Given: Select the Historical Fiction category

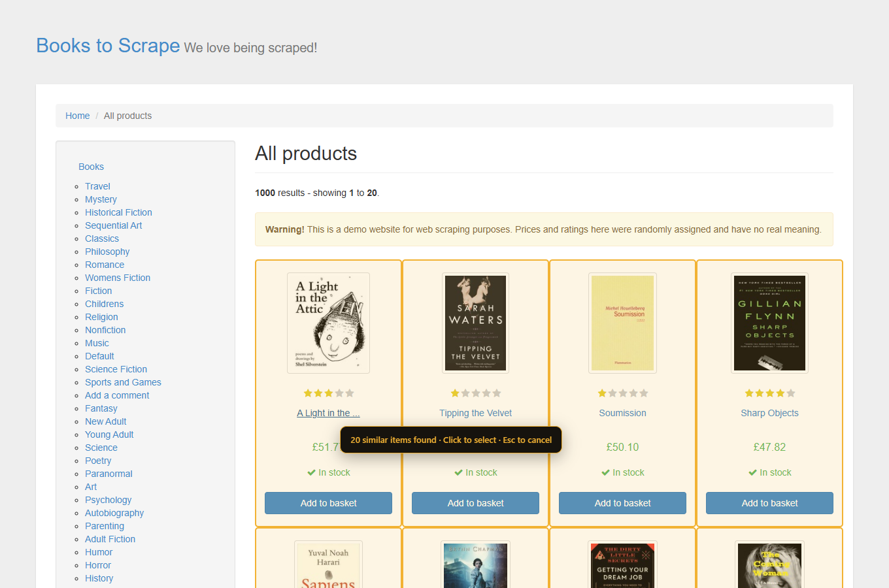Looking at the screenshot, I should pyautogui.click(x=118, y=212).
